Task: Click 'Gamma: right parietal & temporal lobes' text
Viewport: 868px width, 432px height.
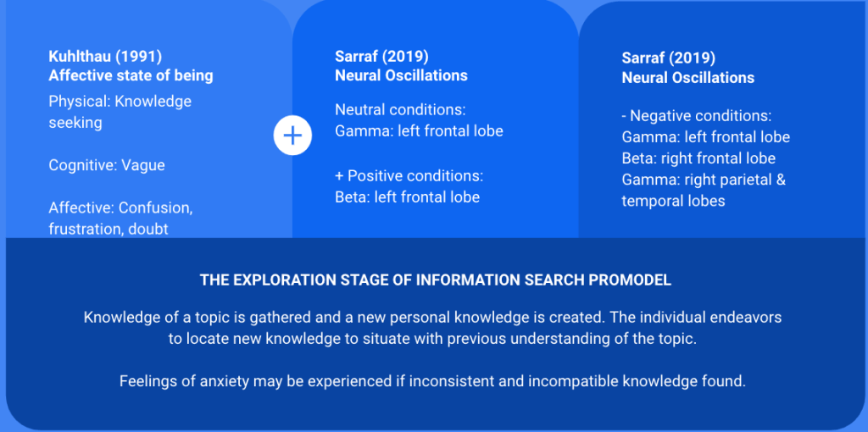Action: (x=704, y=190)
